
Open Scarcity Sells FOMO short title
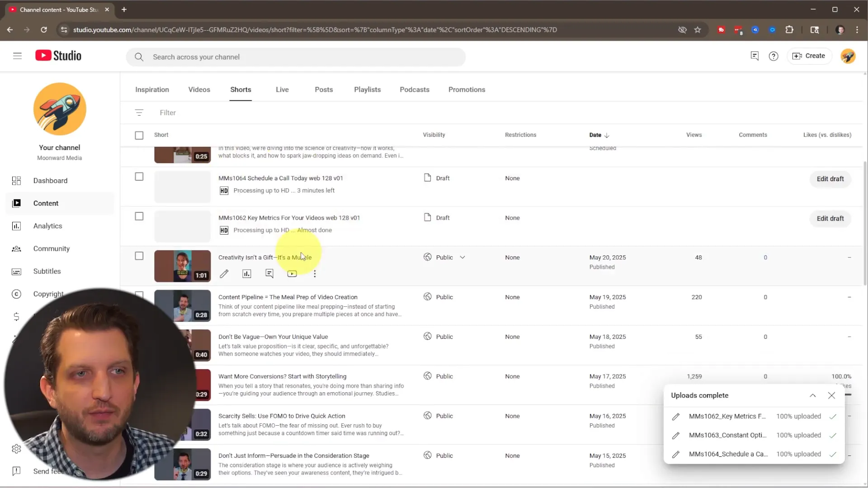(x=282, y=416)
